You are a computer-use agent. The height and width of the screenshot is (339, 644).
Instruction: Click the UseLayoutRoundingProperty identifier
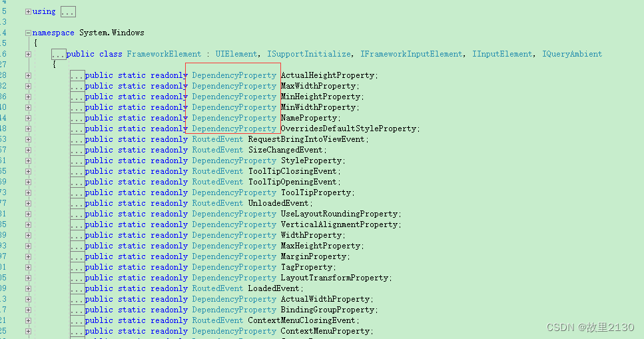(x=339, y=214)
